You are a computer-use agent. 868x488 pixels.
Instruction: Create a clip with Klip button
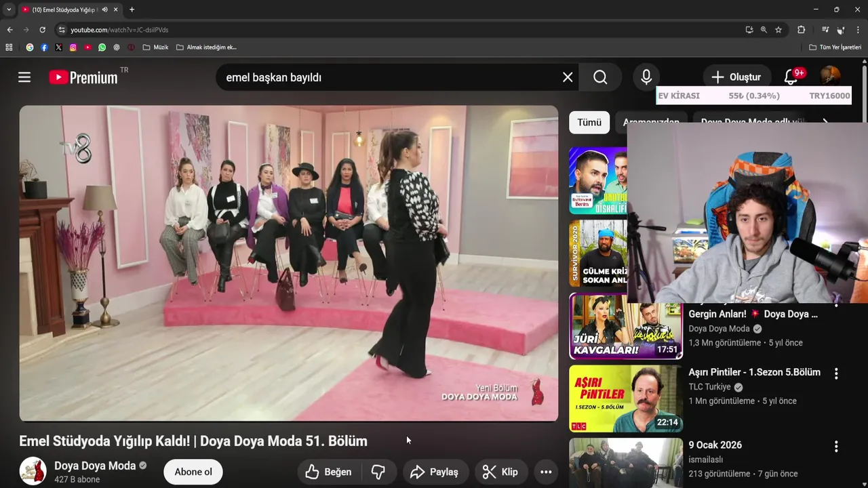tap(500, 472)
